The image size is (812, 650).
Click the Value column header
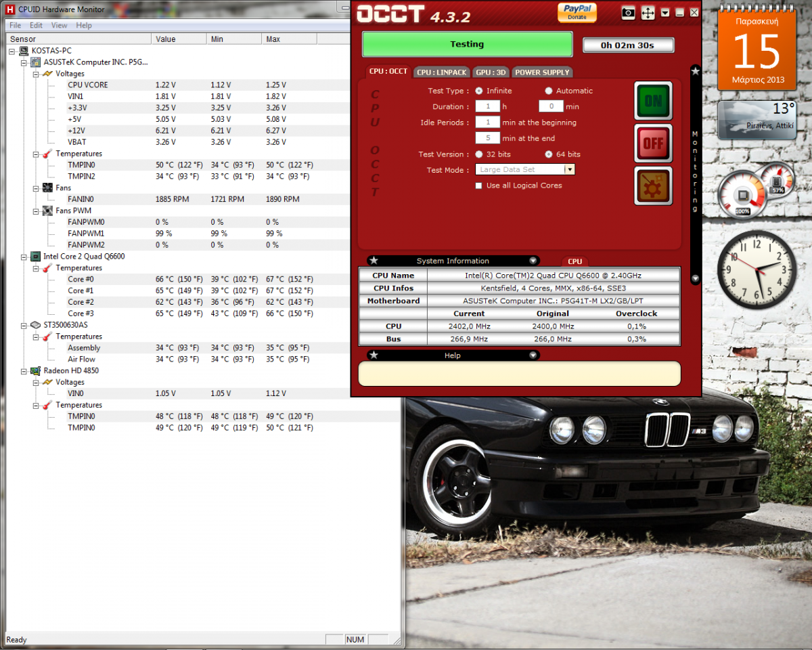coord(179,39)
